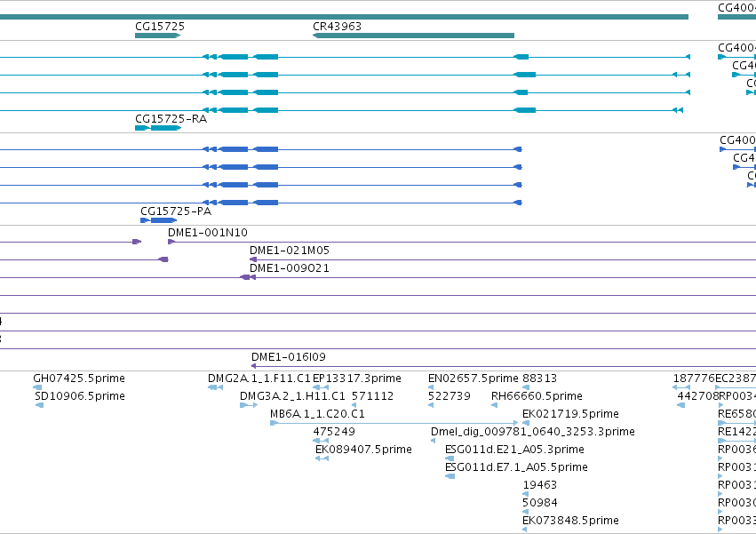Select BAC clone DME1-016I09 label

[289, 357]
